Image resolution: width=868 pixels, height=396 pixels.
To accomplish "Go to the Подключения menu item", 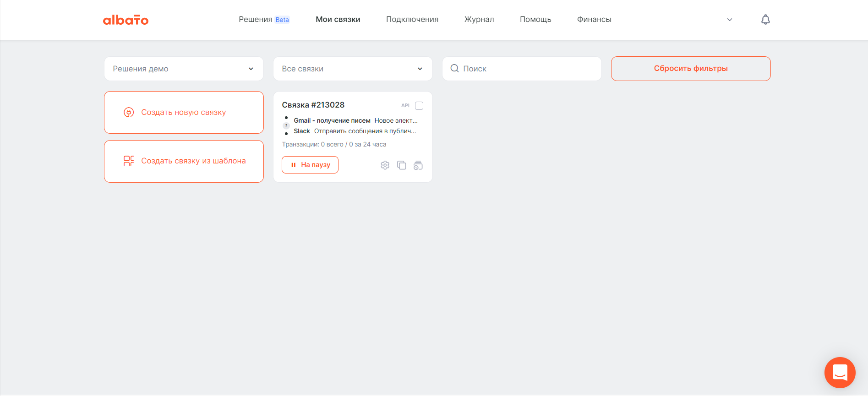I will click(x=412, y=20).
